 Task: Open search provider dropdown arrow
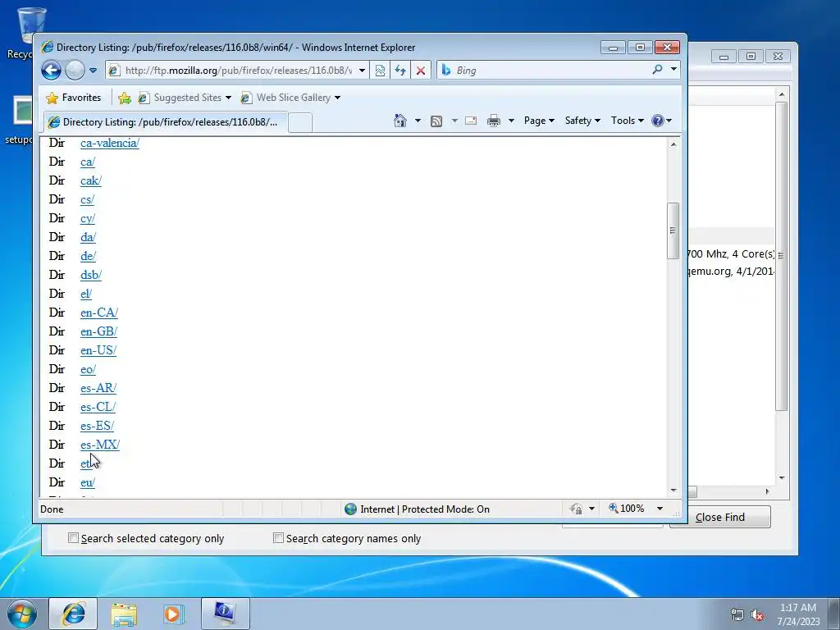coord(673,70)
